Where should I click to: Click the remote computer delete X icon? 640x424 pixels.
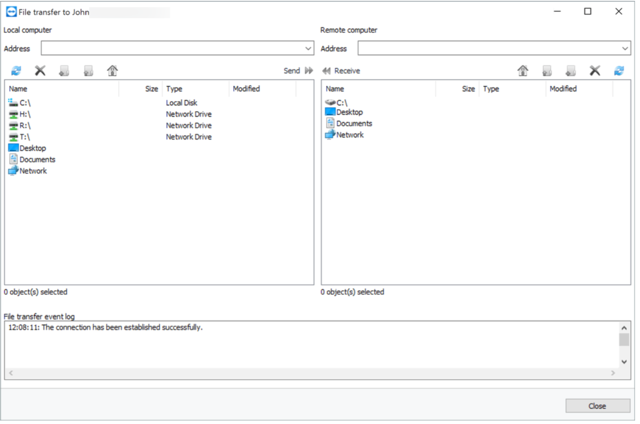pos(595,71)
